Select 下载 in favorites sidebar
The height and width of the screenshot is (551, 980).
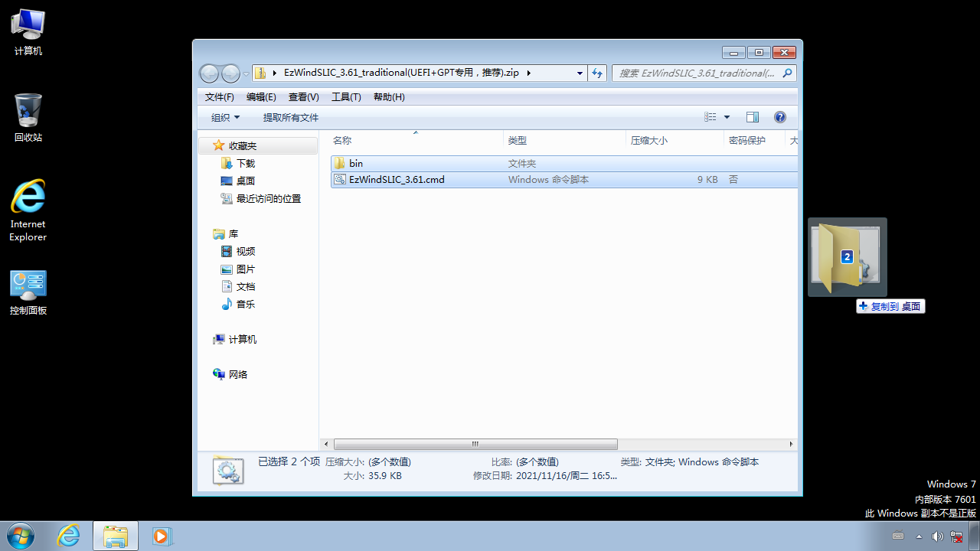click(245, 163)
